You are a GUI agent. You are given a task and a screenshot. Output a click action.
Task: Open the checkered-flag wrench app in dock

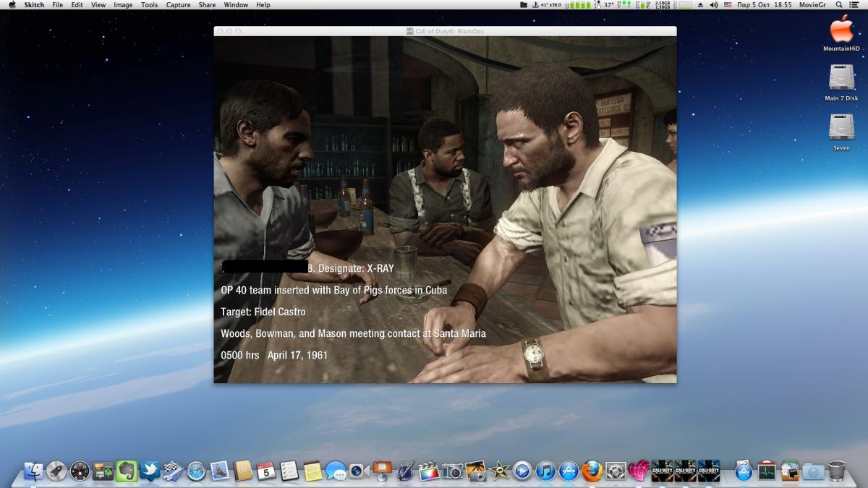[x=173, y=471]
